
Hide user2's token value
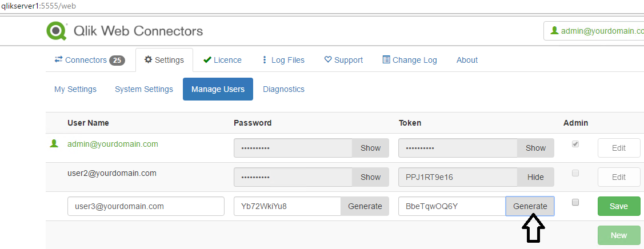pyautogui.click(x=535, y=177)
